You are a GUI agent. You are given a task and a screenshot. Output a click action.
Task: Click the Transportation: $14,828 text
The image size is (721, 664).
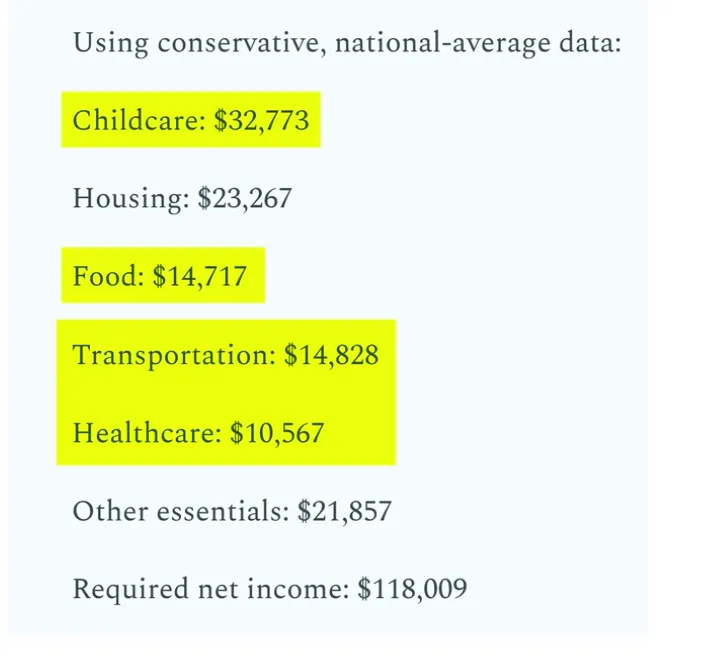point(226,355)
